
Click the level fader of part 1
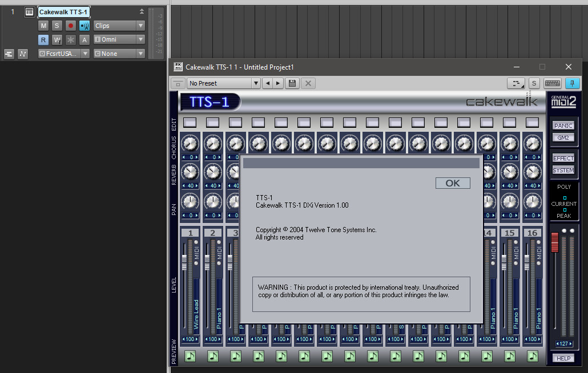[184, 262]
